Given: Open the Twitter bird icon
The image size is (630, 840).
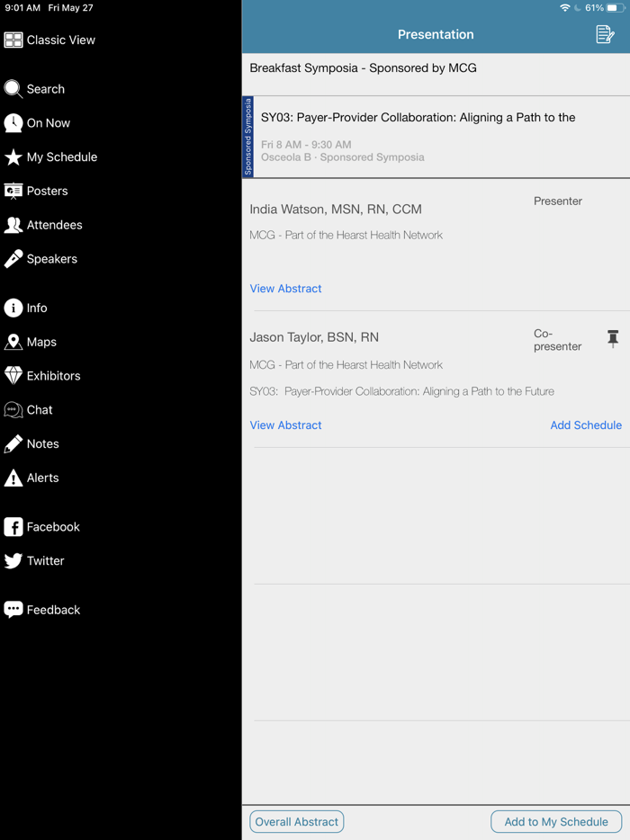Looking at the screenshot, I should tap(13, 561).
